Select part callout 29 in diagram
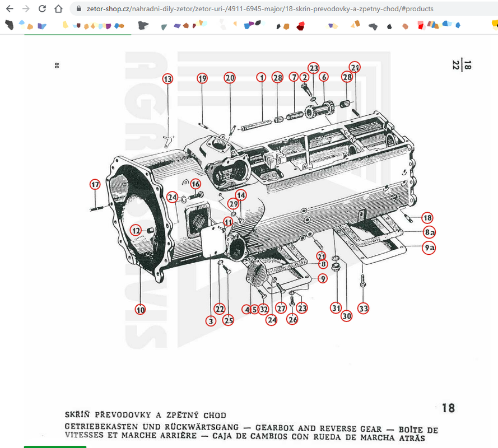Viewport: 498px width, 448px height. tap(234, 204)
